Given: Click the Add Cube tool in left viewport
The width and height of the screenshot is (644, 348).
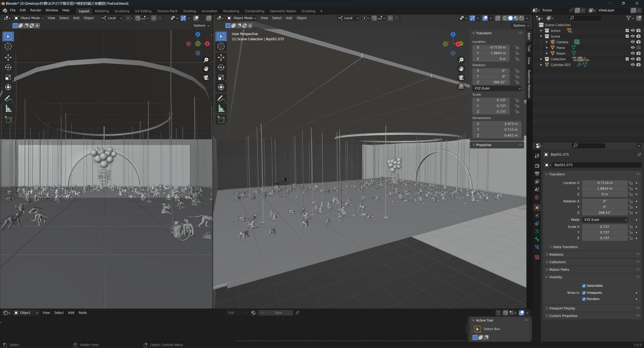Looking at the screenshot, I should coord(8,120).
